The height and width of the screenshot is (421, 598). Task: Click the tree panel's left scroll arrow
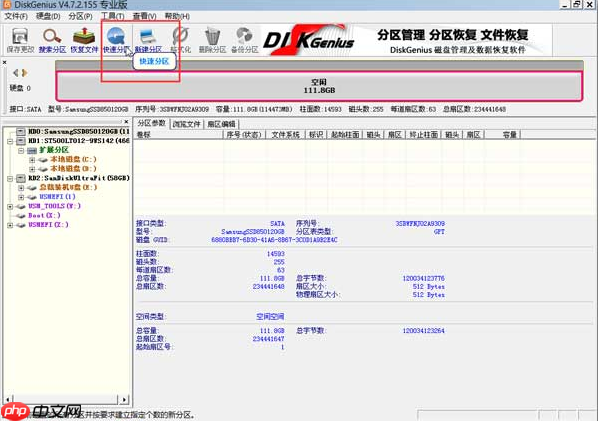pyautogui.click(x=8, y=400)
